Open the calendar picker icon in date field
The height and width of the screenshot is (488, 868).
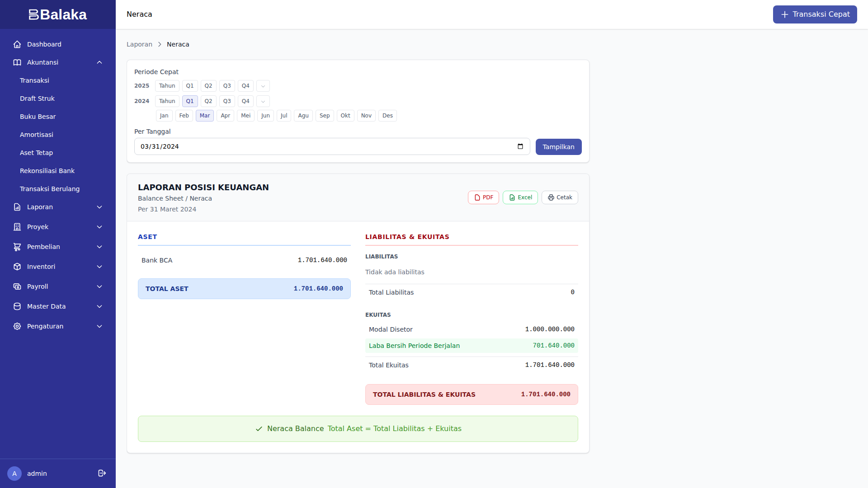(x=520, y=146)
